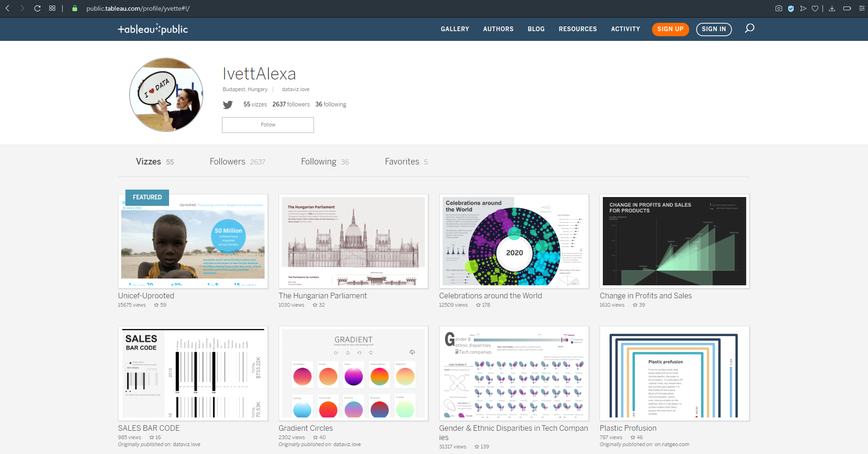
Task: Open the Twitter bird profile link
Action: [228, 105]
